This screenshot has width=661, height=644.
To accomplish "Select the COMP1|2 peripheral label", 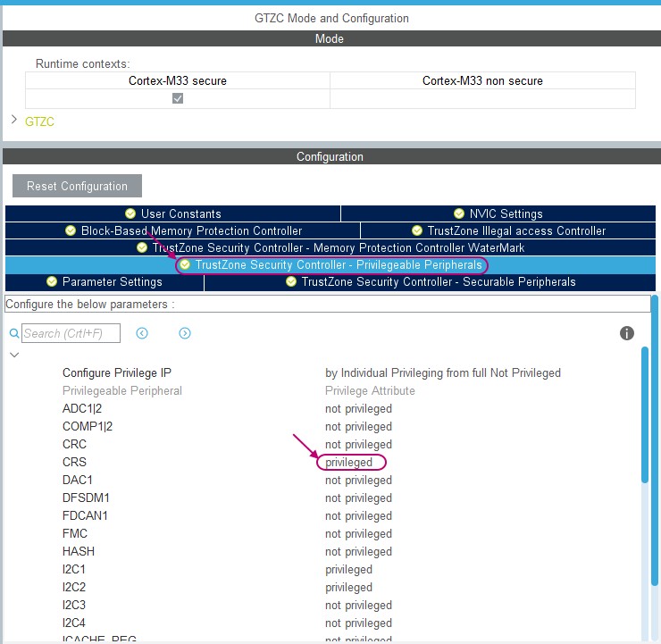I will 88,427.
